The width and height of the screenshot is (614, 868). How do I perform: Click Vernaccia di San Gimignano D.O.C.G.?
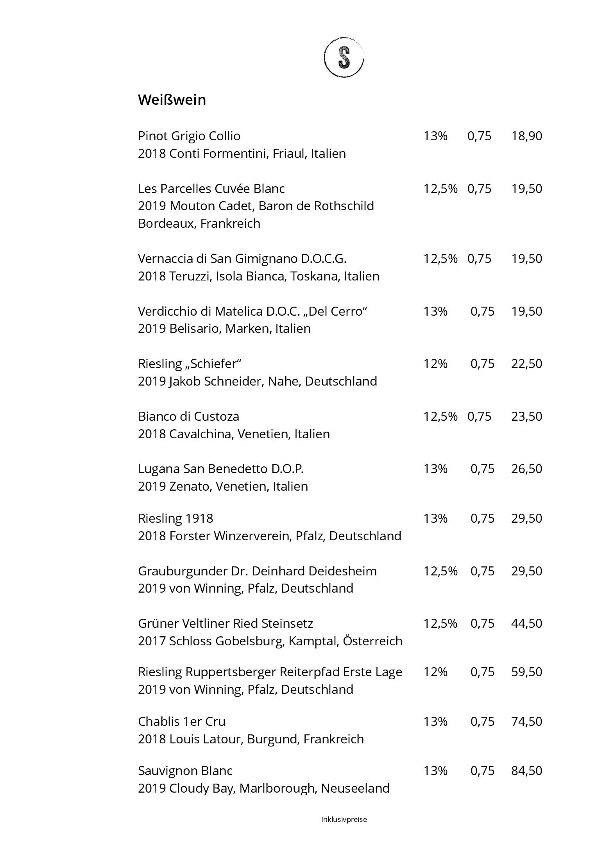pyautogui.click(x=242, y=259)
